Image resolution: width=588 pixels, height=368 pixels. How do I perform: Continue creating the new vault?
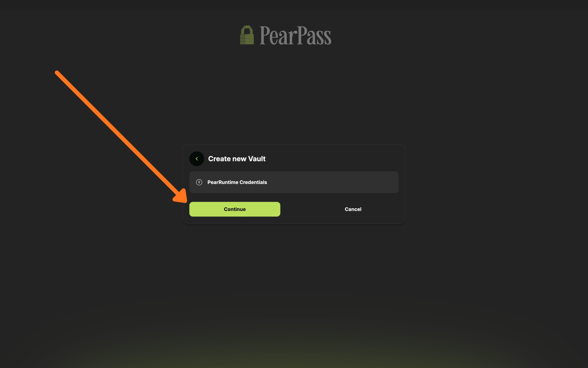pyautogui.click(x=235, y=209)
